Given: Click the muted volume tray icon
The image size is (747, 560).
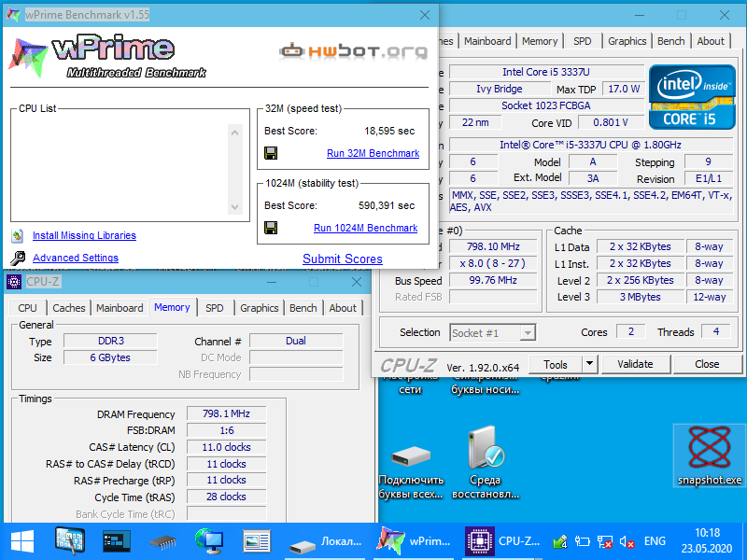Looking at the screenshot, I should tap(627, 541).
